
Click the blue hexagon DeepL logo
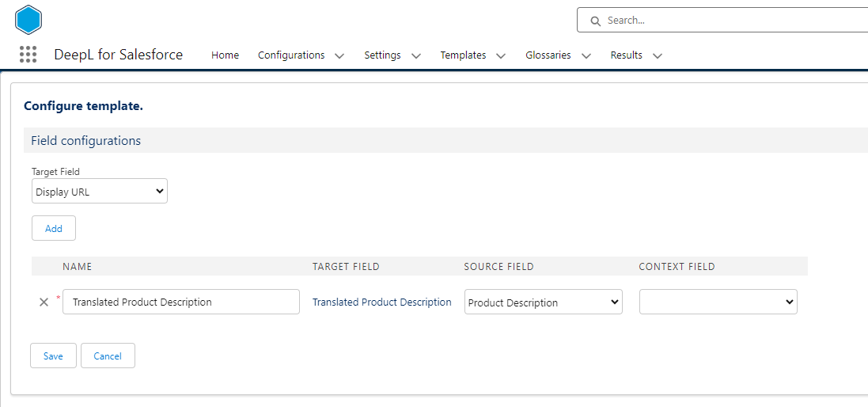point(28,20)
